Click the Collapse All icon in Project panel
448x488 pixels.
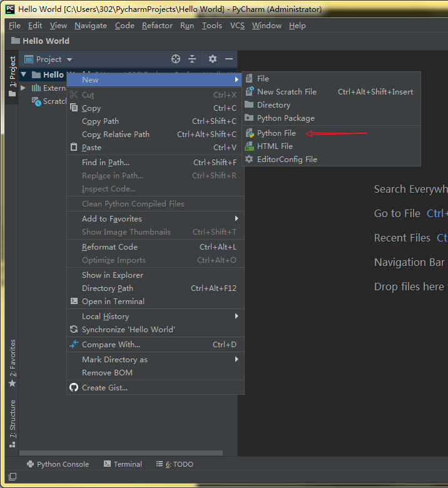coord(192,59)
